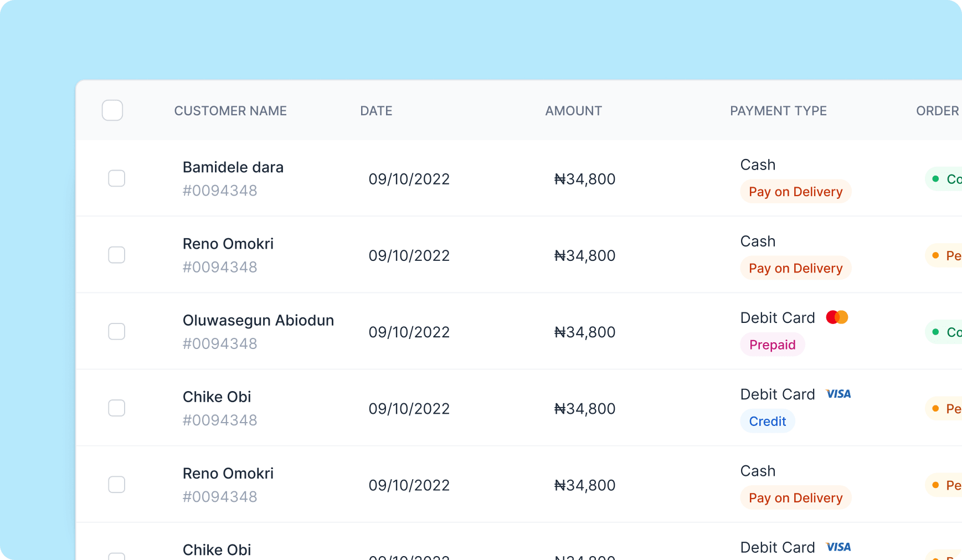This screenshot has height=560, width=962.
Task: Click the 09/10/2022 date in Chike Obi's Credit row
Action: (x=409, y=409)
